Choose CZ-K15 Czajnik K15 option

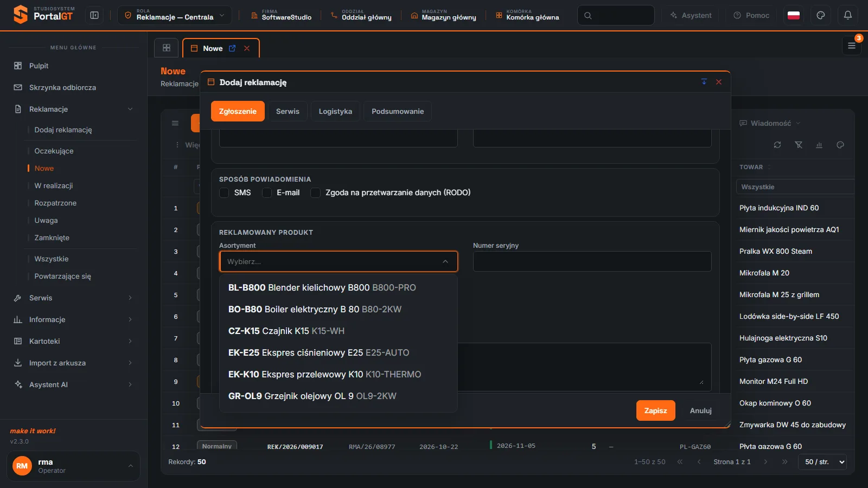click(x=339, y=331)
